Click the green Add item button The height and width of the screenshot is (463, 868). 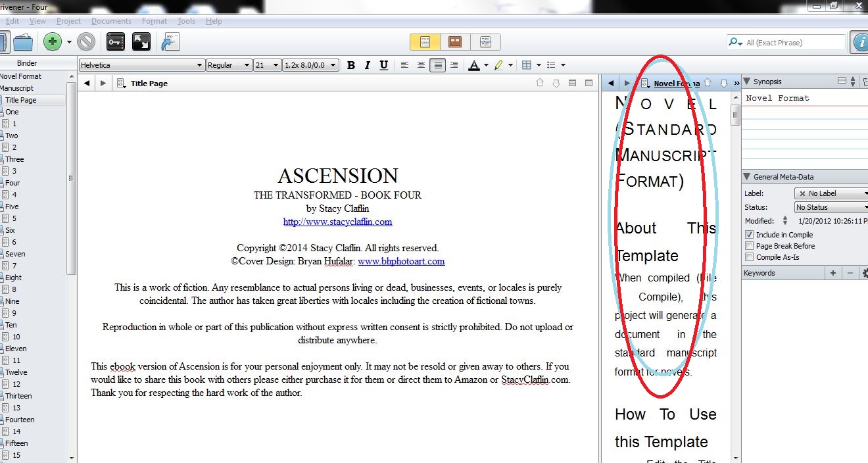pos(53,42)
